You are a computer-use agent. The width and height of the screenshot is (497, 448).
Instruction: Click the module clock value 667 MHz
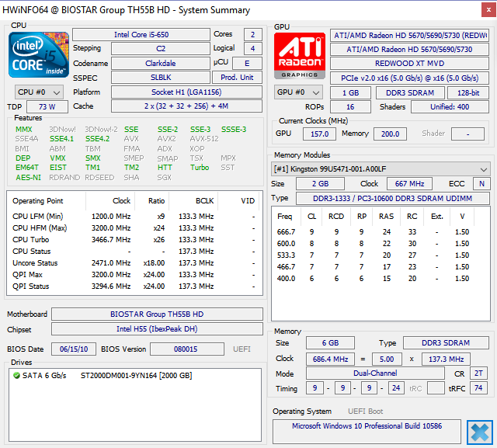coord(409,184)
